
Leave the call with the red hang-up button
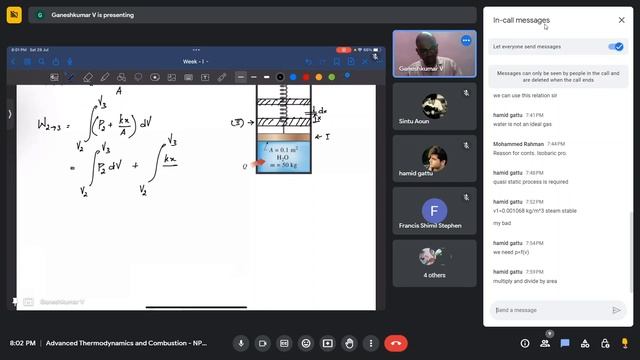(396, 343)
